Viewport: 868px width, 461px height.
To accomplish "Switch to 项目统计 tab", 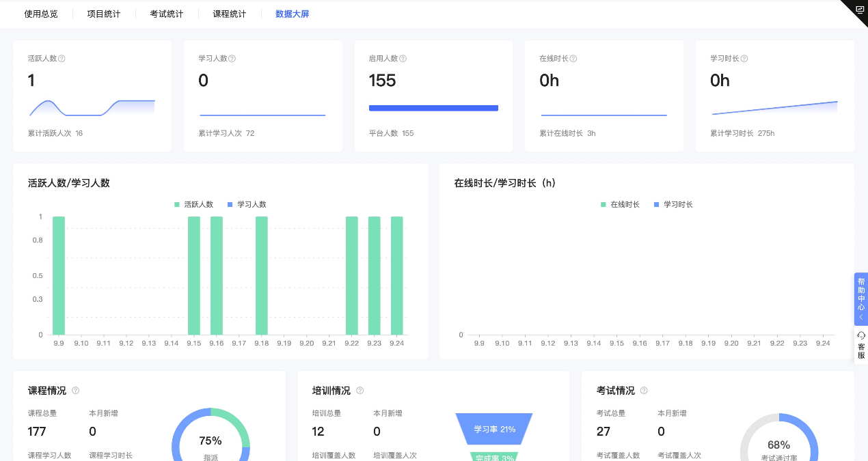I will click(x=104, y=14).
